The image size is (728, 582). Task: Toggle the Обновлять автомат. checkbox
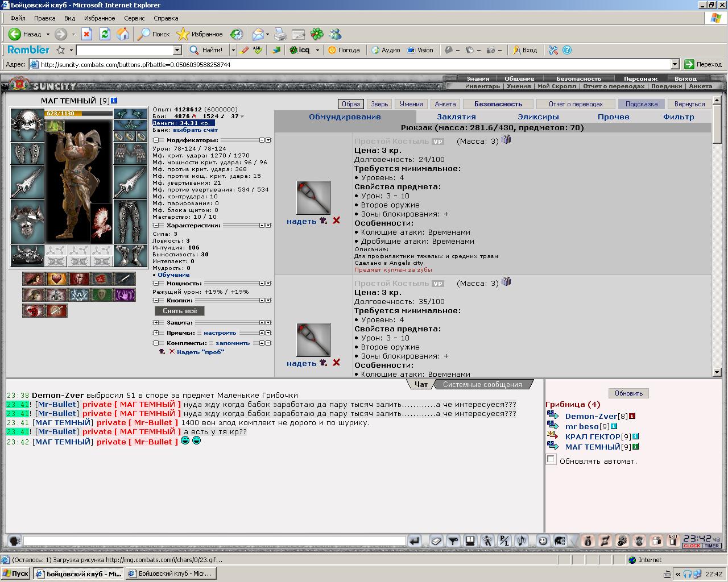click(551, 459)
